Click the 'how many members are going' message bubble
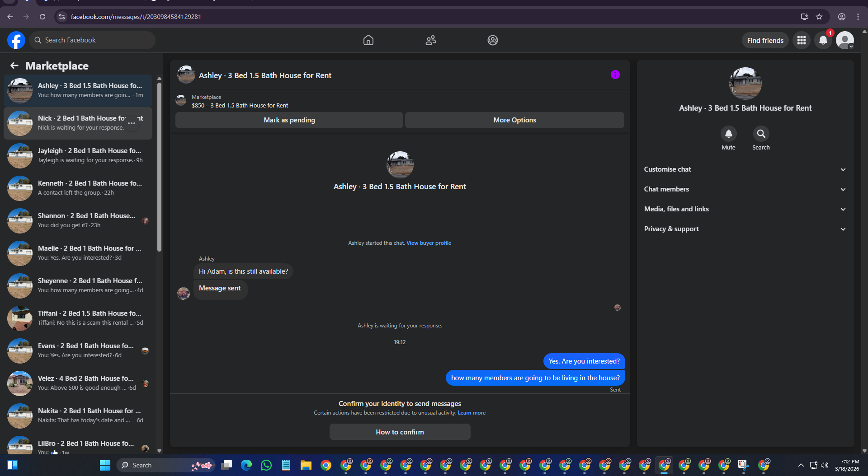868x476 pixels. (535, 378)
